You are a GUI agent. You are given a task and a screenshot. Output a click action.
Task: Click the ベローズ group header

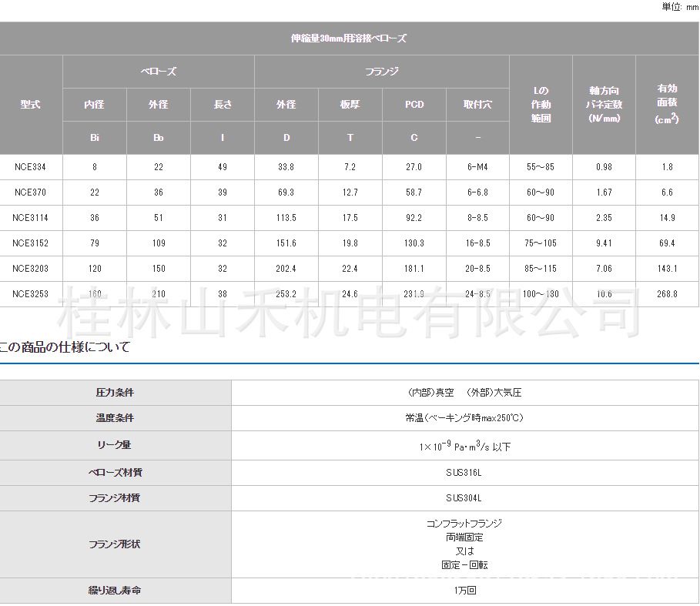(x=158, y=72)
